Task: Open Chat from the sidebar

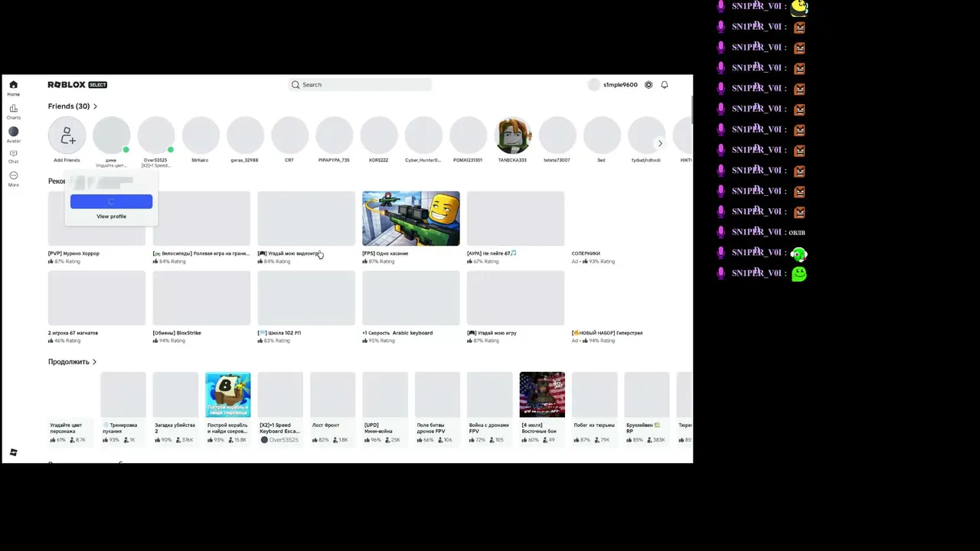Action: pyautogui.click(x=13, y=157)
